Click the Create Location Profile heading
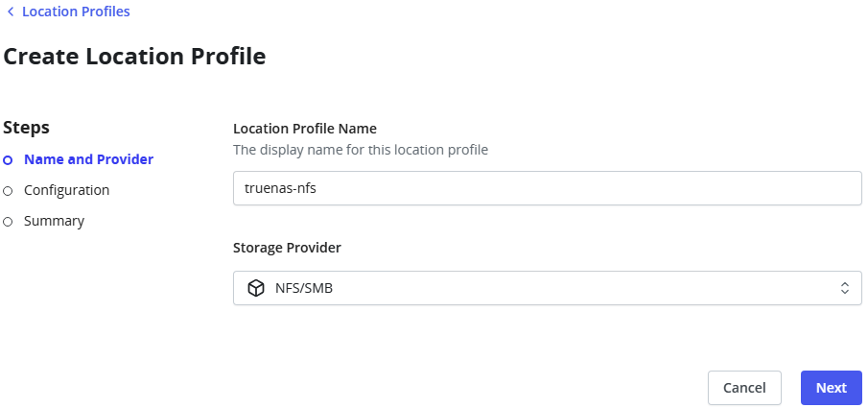The width and height of the screenshot is (868, 408). [x=134, y=57]
